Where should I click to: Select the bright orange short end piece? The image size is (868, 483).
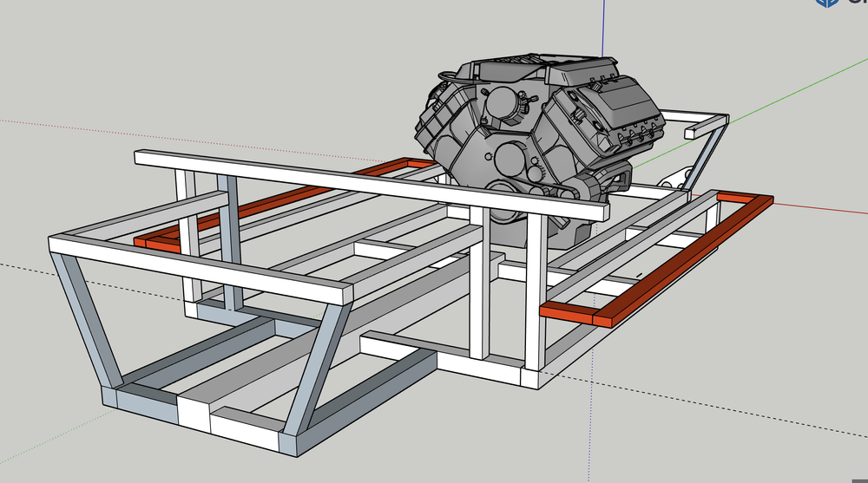tap(566, 312)
